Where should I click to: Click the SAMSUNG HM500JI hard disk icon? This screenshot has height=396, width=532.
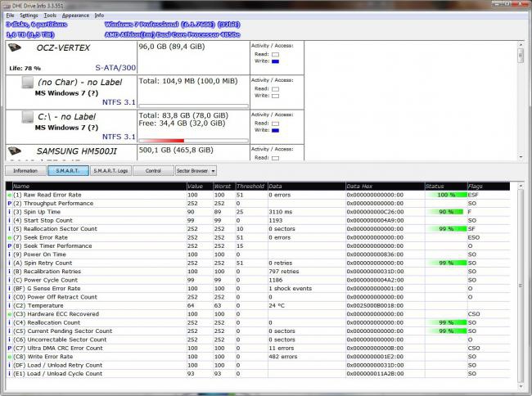pos(15,151)
